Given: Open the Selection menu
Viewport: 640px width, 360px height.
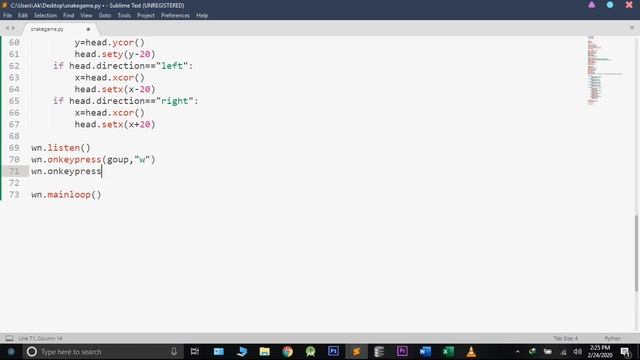Looking at the screenshot, I should coord(45,16).
